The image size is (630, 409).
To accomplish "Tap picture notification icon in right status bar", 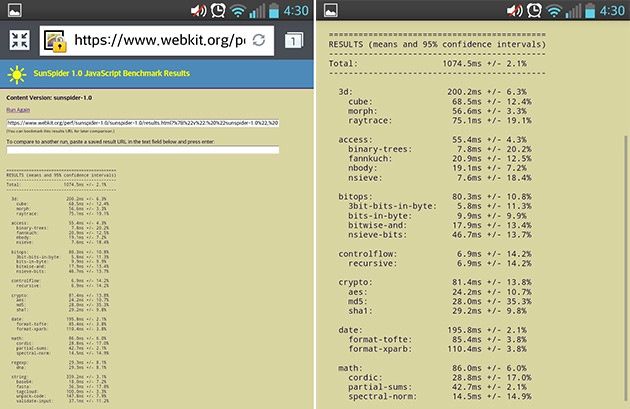I will 331,10.
